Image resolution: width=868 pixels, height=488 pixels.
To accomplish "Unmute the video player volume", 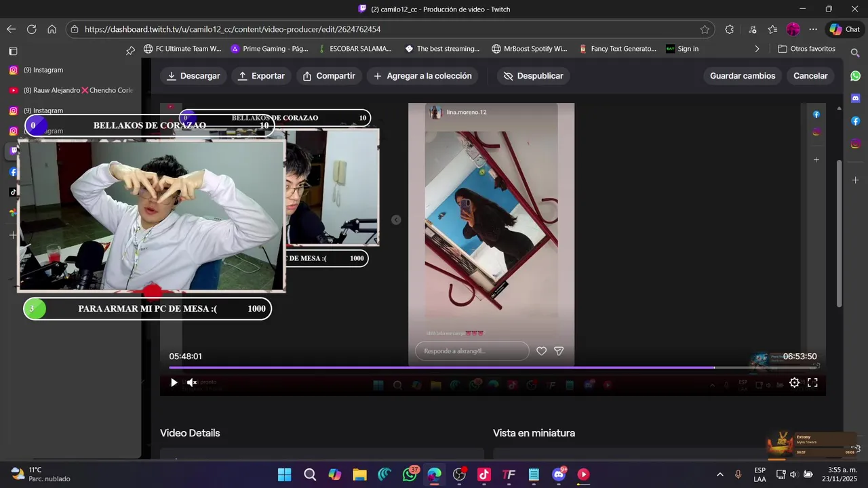I will pyautogui.click(x=192, y=383).
